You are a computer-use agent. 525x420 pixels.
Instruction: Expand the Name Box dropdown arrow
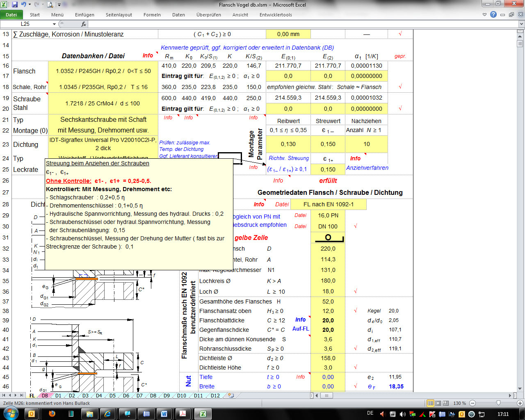[55, 24]
